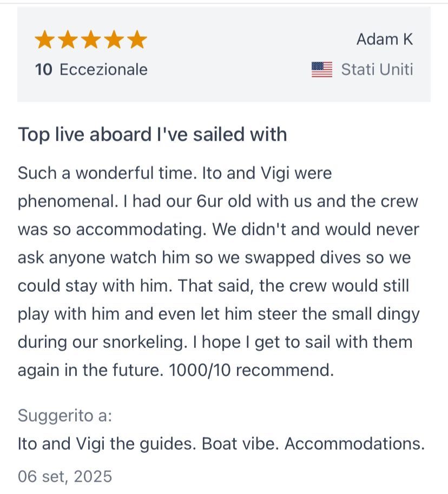Click the 1000/10 recommend sentence
Viewport: 448px width, 494px height.
252,370
